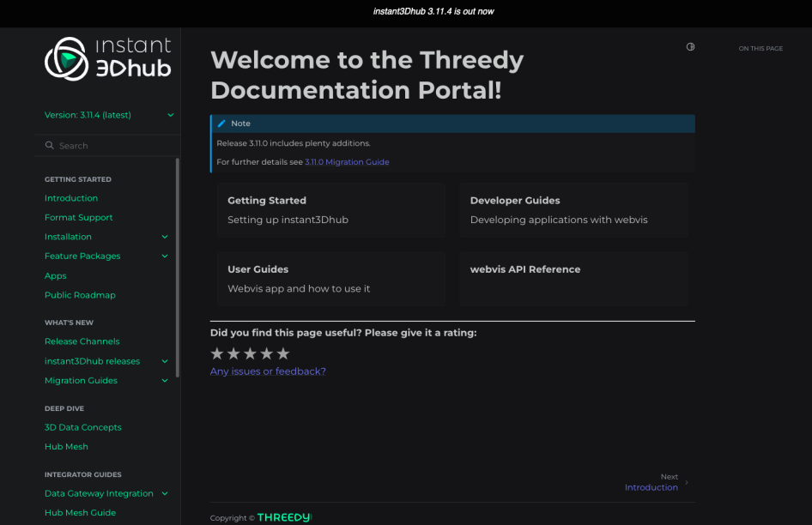Follow the 3.11.0 Migration Guide link

347,162
